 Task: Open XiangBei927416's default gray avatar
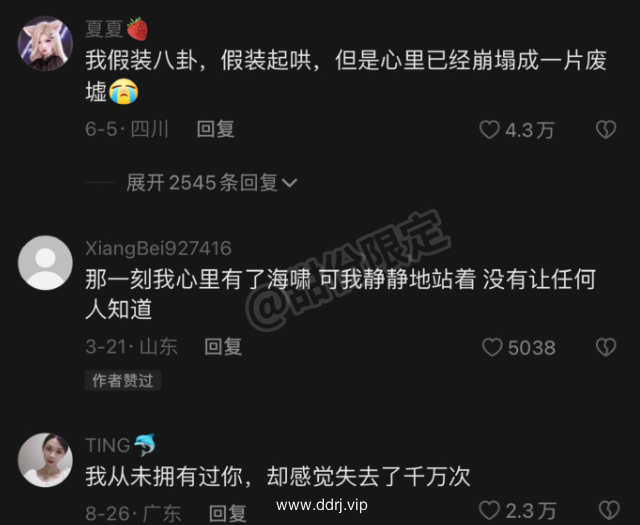click(45, 263)
